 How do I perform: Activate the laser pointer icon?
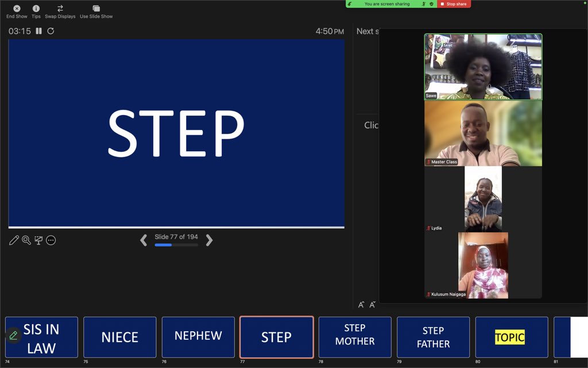[x=38, y=240]
